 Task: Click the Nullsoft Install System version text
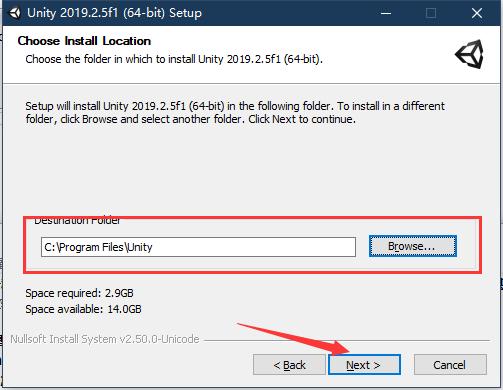pyautogui.click(x=105, y=339)
